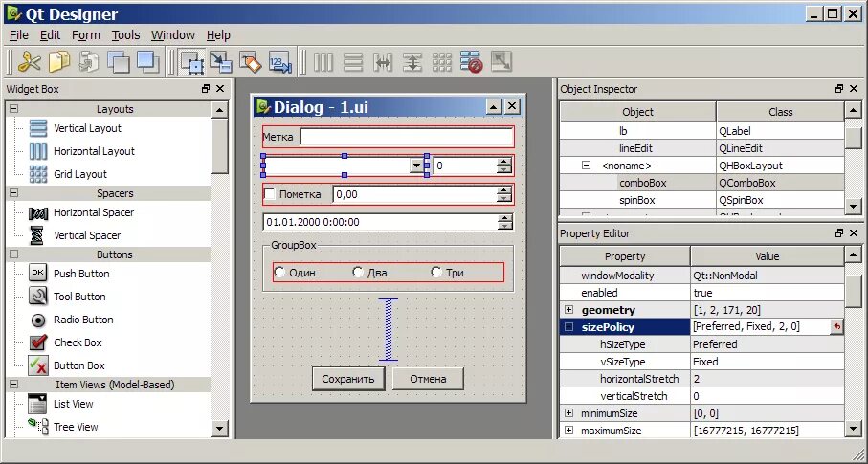Select Vertical Layout in Widget Box
Viewport: 868px width, 464px height.
point(87,128)
